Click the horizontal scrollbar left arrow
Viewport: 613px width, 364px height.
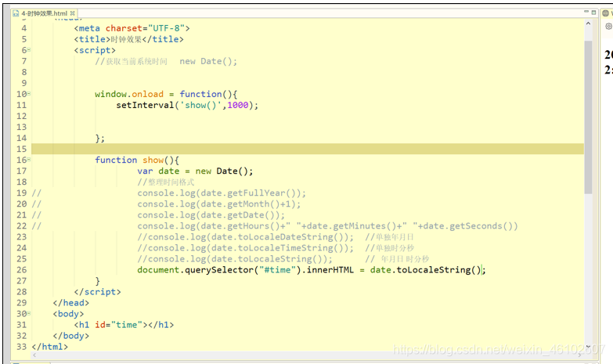pos(34,355)
